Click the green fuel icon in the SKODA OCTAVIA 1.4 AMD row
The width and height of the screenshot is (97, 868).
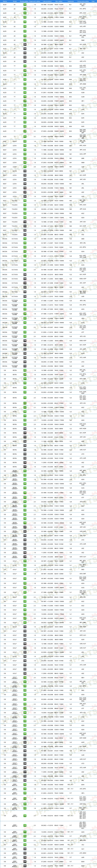(x=25, y=239)
